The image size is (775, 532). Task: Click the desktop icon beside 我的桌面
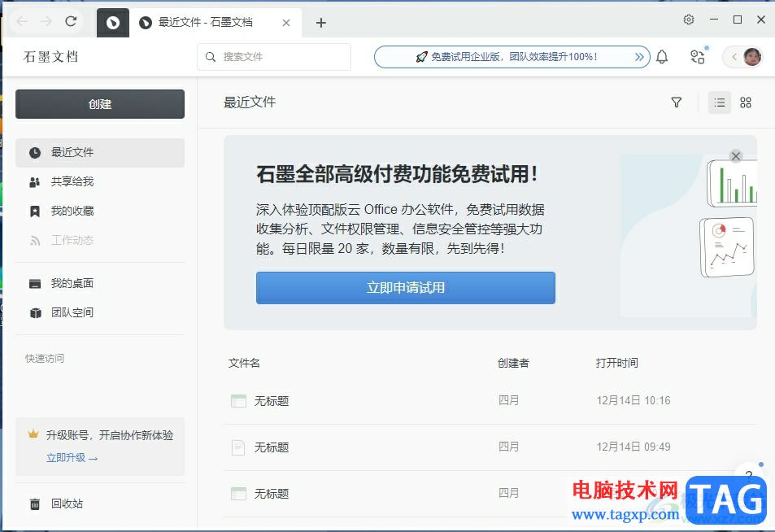coord(35,284)
